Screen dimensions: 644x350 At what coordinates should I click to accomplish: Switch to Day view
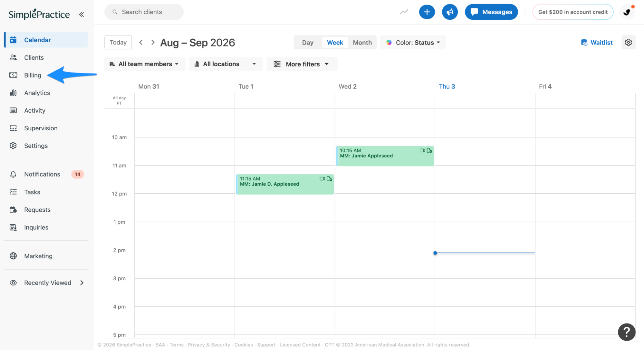pos(307,42)
